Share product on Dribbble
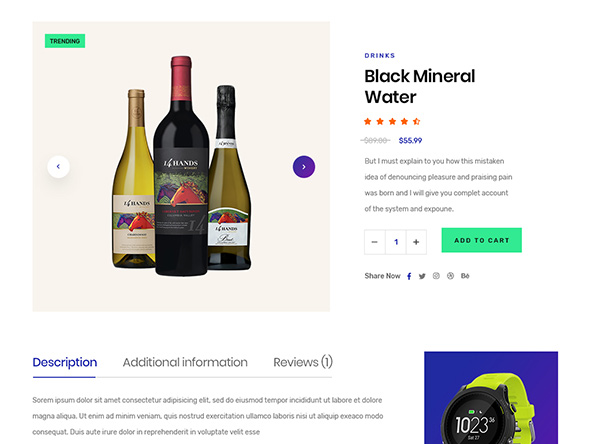 (450, 276)
